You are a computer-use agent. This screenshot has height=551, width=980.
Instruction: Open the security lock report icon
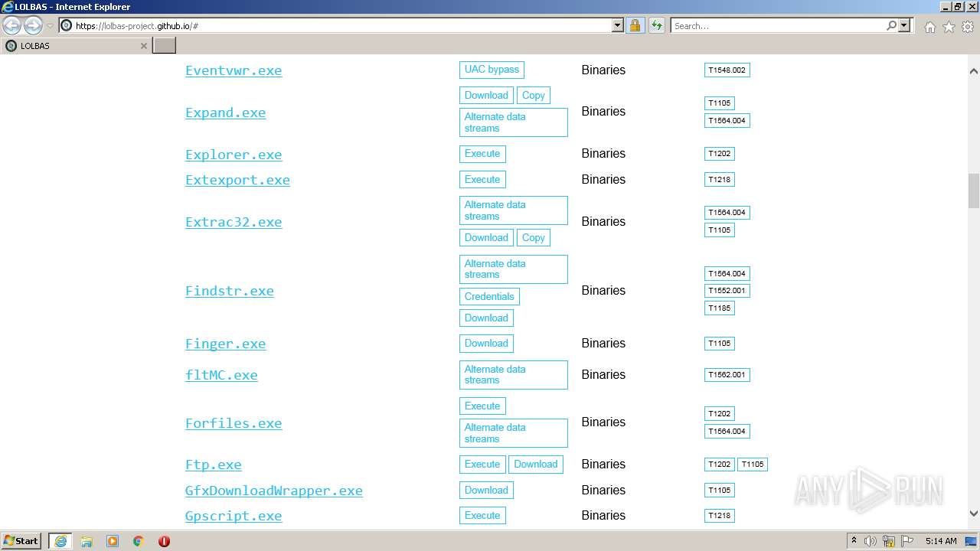(x=635, y=26)
